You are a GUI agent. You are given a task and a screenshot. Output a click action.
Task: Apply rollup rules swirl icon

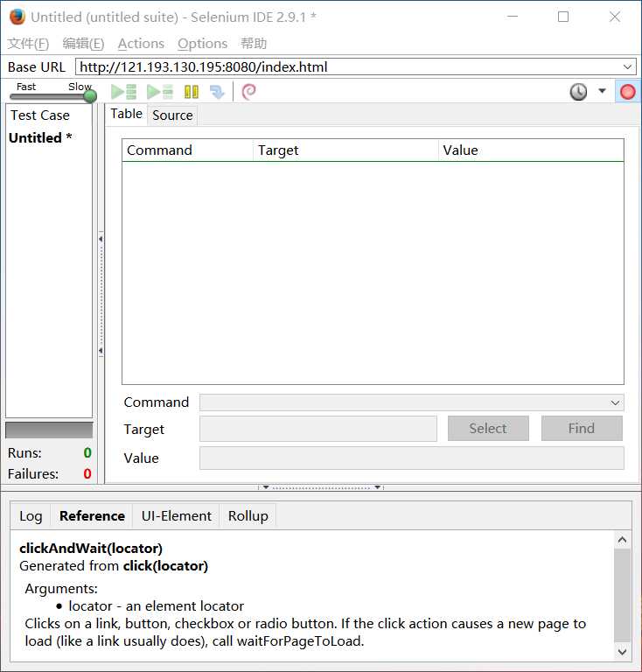(248, 92)
